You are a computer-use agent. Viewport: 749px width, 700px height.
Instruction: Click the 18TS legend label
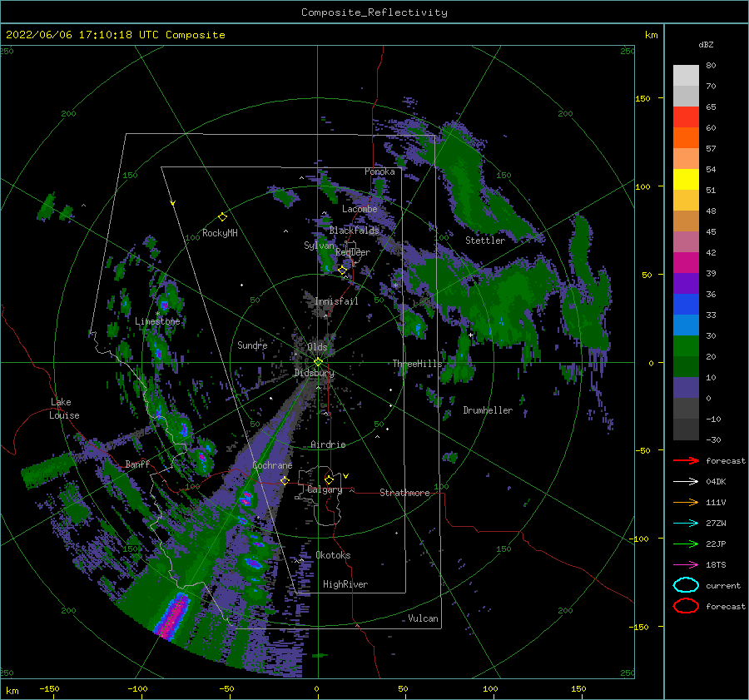pos(716,565)
